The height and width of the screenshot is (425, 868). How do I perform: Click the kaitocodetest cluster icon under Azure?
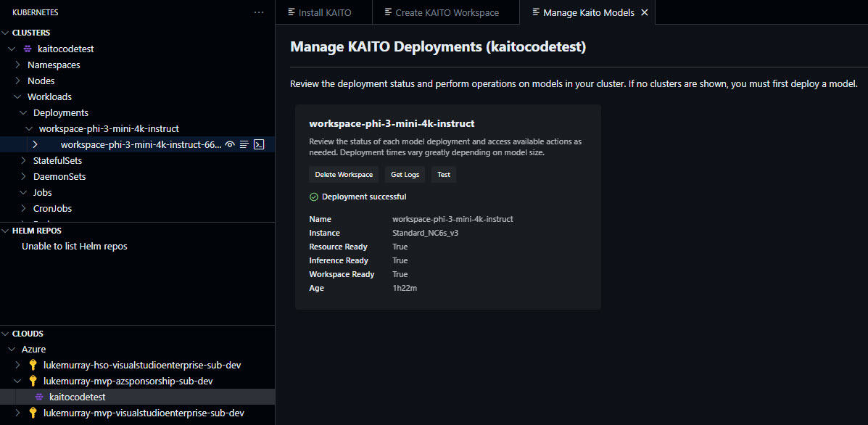[x=38, y=397]
